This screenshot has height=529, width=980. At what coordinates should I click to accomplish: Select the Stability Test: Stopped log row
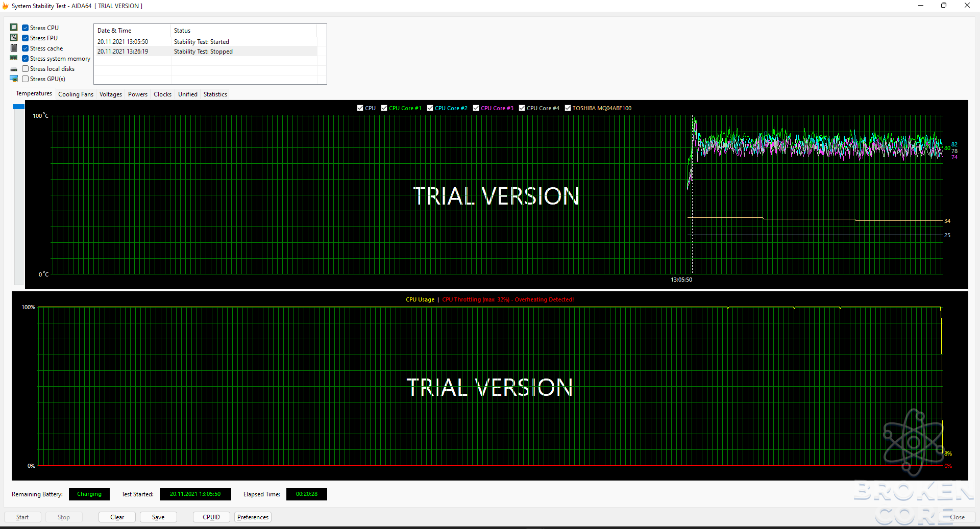click(x=207, y=52)
